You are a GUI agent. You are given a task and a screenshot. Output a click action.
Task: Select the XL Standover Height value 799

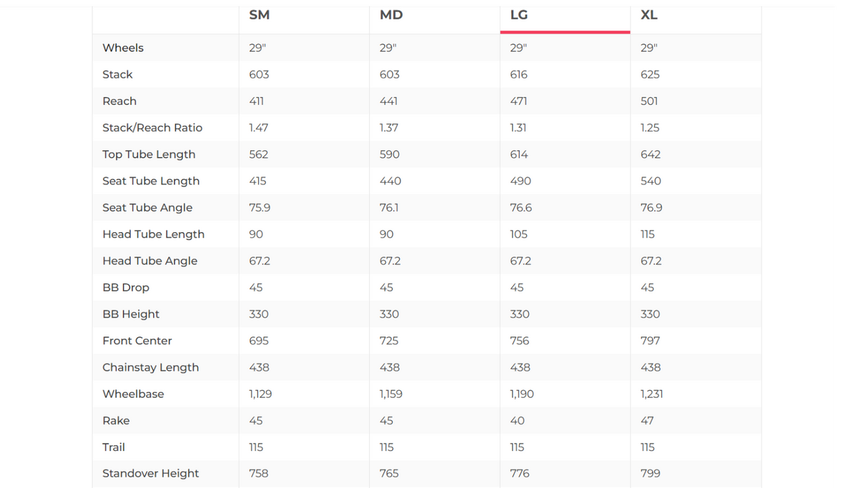[650, 474]
